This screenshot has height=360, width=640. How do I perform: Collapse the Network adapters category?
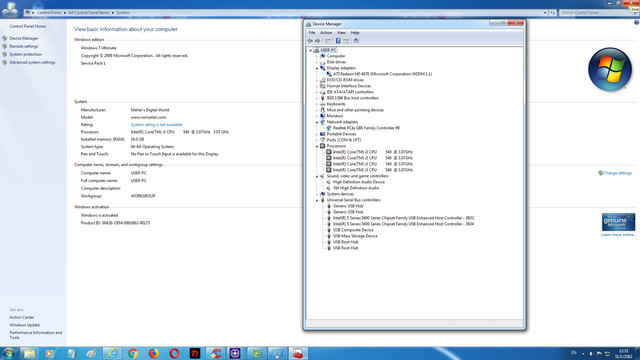click(x=317, y=122)
